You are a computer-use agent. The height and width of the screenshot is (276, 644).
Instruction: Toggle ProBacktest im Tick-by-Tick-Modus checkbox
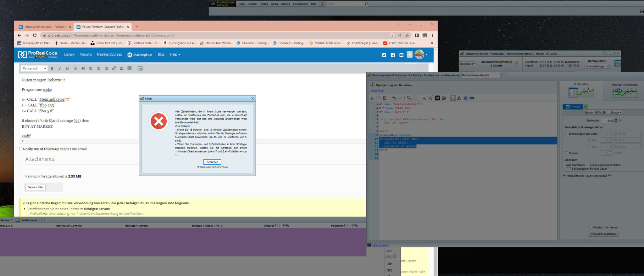564,176
